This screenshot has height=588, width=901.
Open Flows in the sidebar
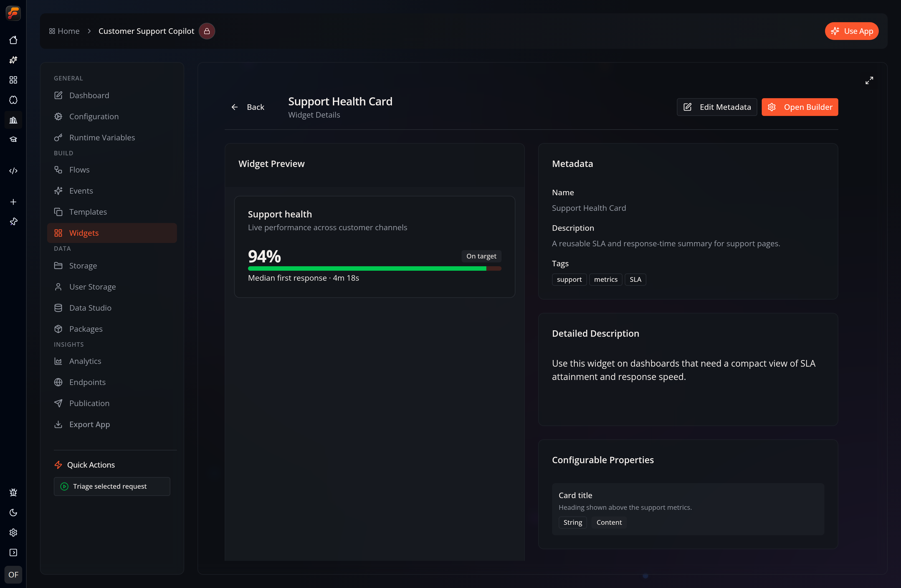tap(112, 170)
